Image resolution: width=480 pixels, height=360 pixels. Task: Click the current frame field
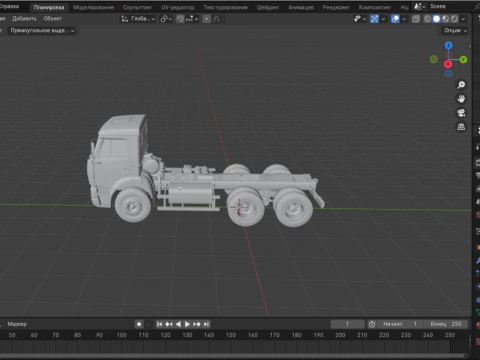[347, 324]
